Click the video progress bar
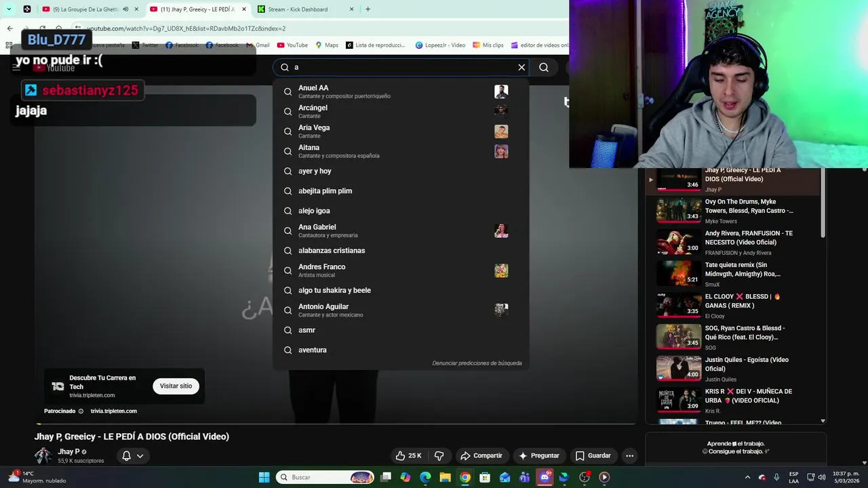Image resolution: width=868 pixels, height=488 pixels. (335, 424)
